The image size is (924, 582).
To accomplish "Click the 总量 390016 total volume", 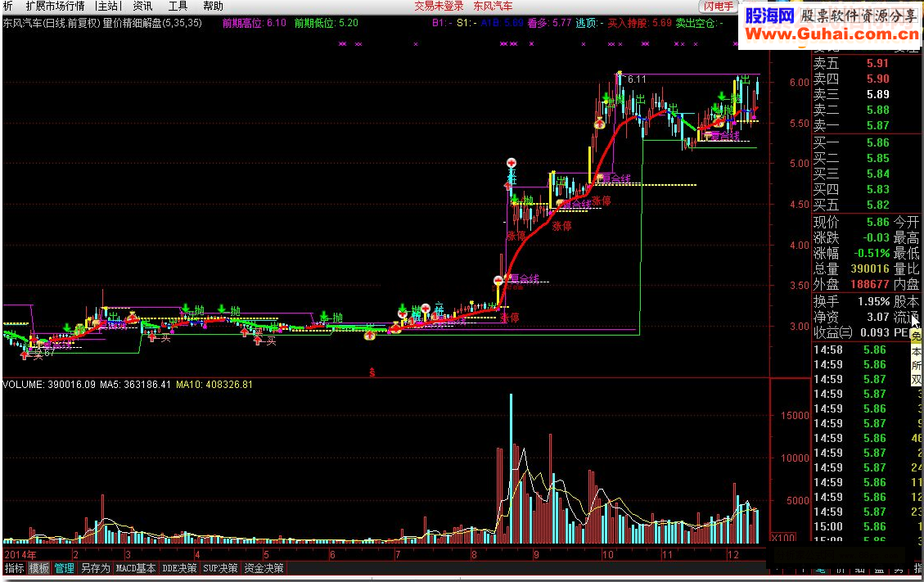I will (851, 268).
